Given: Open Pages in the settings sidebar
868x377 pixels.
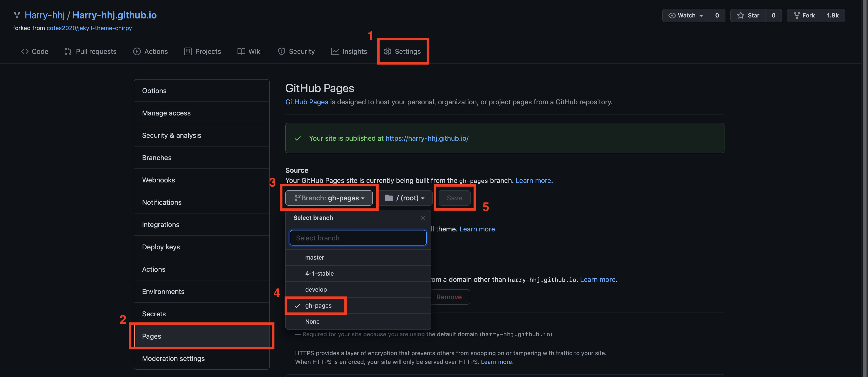Looking at the screenshot, I should tap(152, 336).
